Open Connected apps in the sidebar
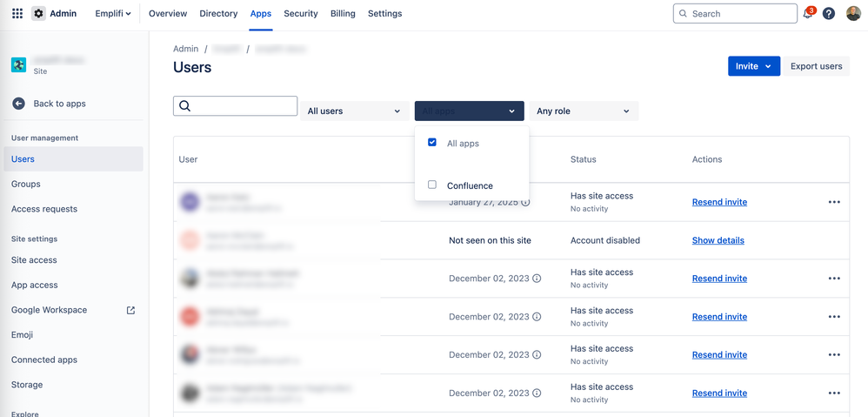 (x=73, y=360)
